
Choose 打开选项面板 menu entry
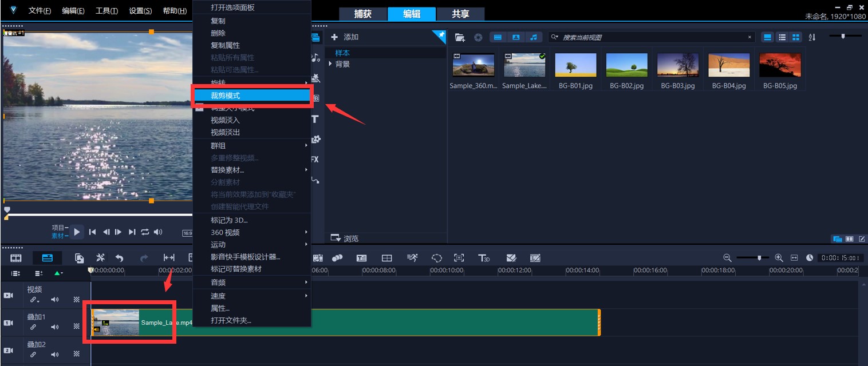[x=252, y=7]
